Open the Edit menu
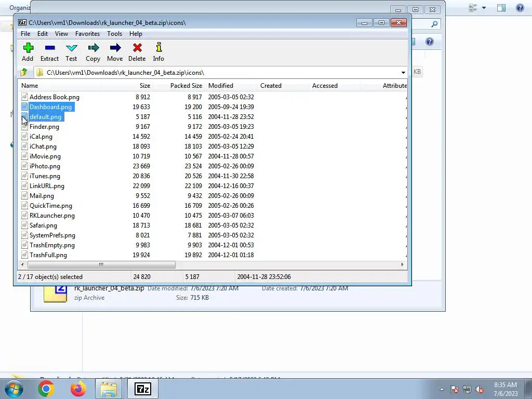Image resolution: width=532 pixels, height=399 pixels. click(x=43, y=34)
